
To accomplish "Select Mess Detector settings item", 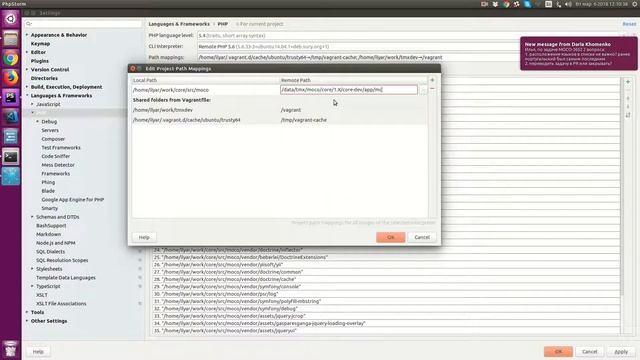I will [58, 165].
